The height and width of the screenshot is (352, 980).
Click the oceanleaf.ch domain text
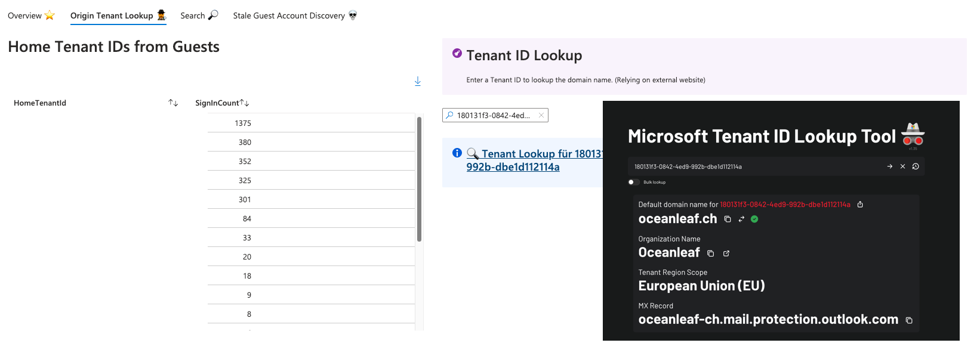678,219
